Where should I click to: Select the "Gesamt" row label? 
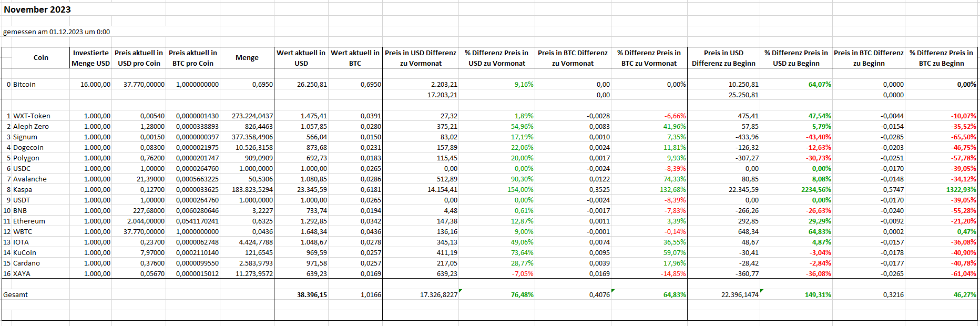15,294
